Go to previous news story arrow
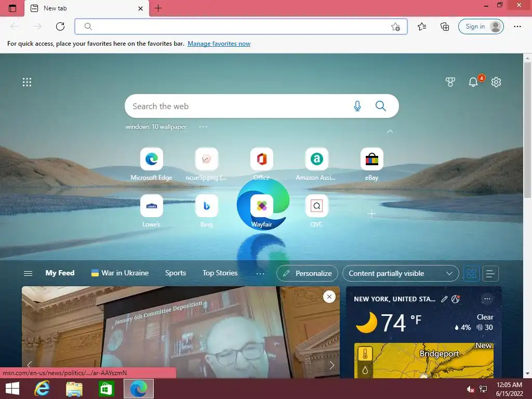532x399 pixels. (x=30, y=365)
